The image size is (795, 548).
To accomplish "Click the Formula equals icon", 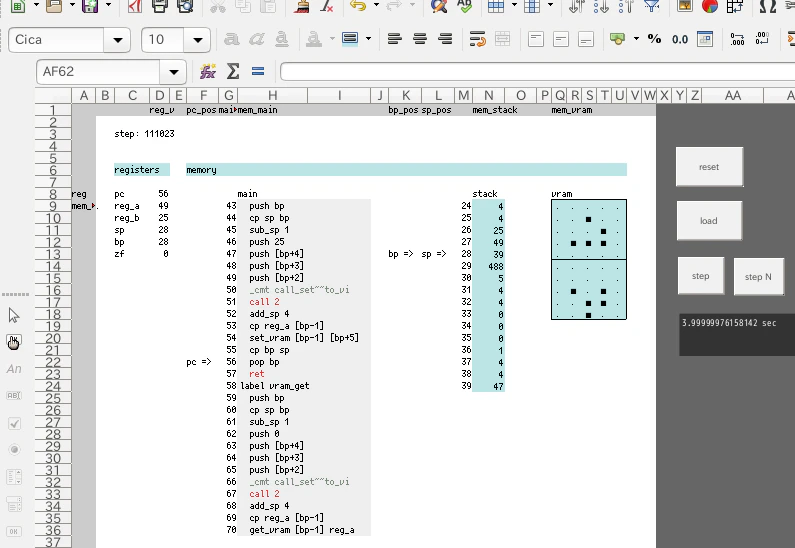I will (x=258, y=71).
